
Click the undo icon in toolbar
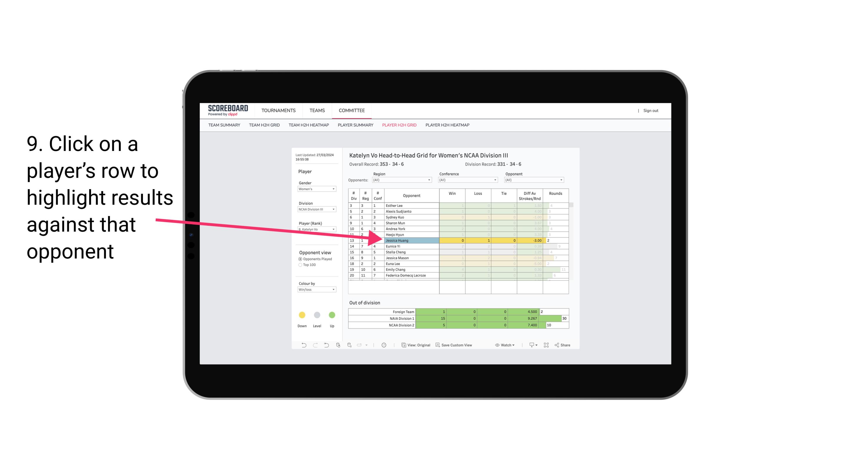302,345
